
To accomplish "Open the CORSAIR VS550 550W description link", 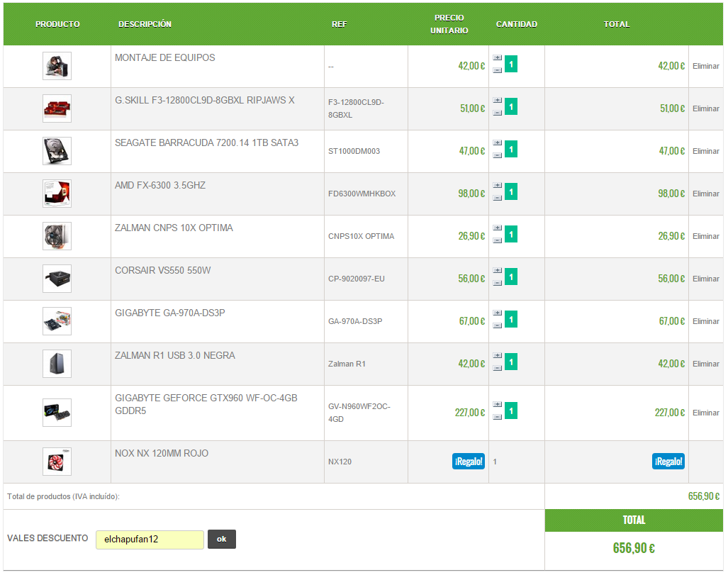I will [x=163, y=270].
